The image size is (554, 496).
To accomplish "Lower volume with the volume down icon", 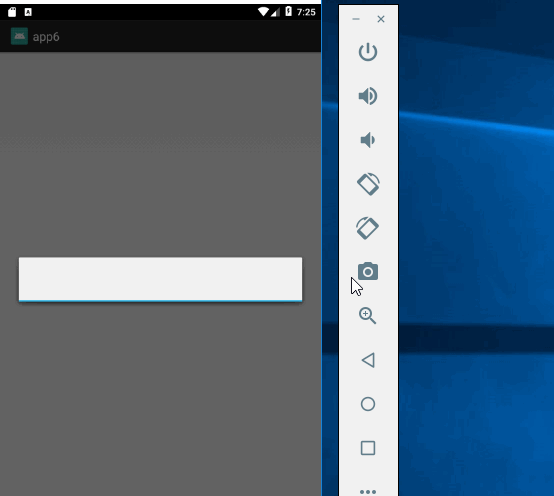I will [367, 140].
